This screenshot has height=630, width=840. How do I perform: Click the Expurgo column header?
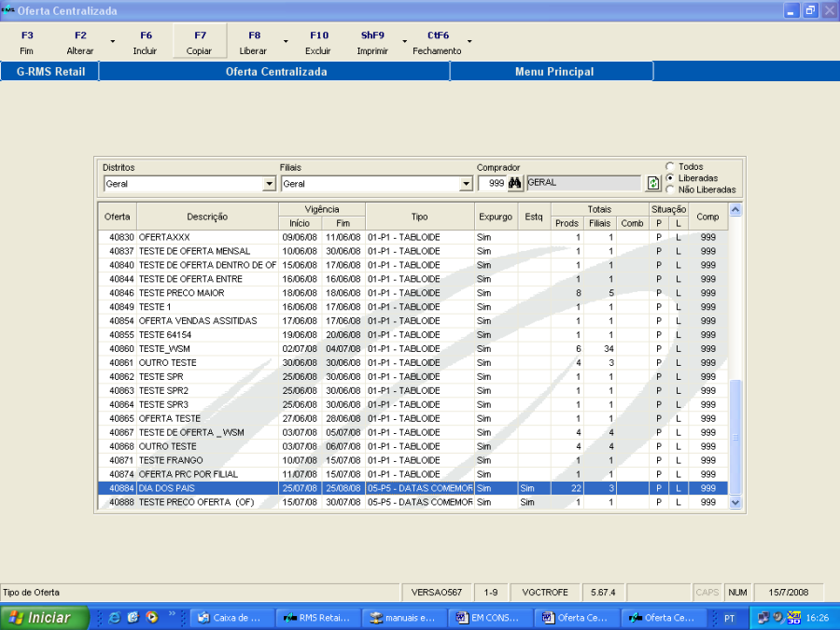[x=496, y=217]
